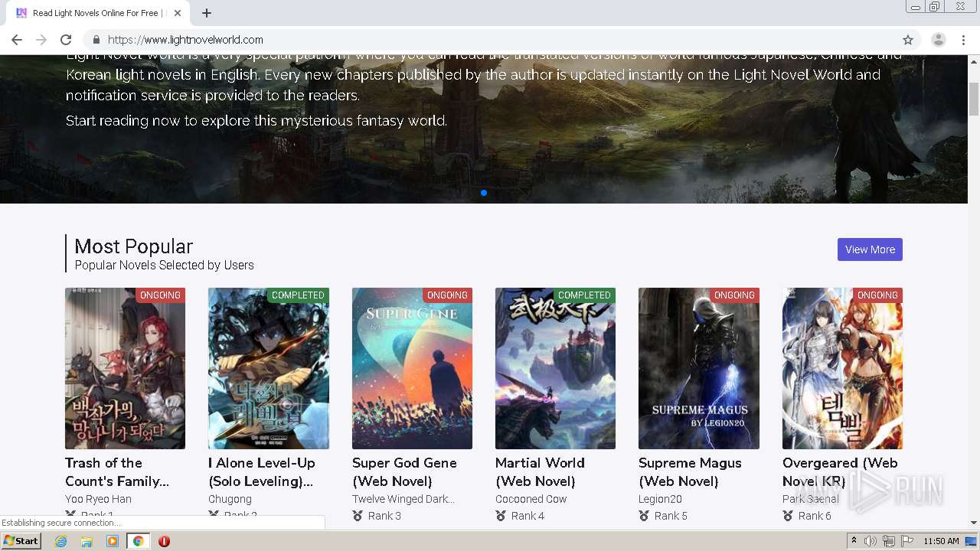
Task: Bookmark page with star icon
Action: [908, 40]
